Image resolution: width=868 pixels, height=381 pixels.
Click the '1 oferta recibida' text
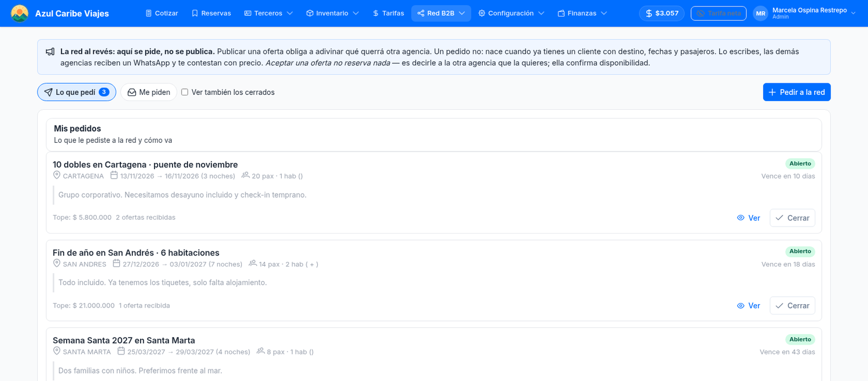[x=145, y=305]
